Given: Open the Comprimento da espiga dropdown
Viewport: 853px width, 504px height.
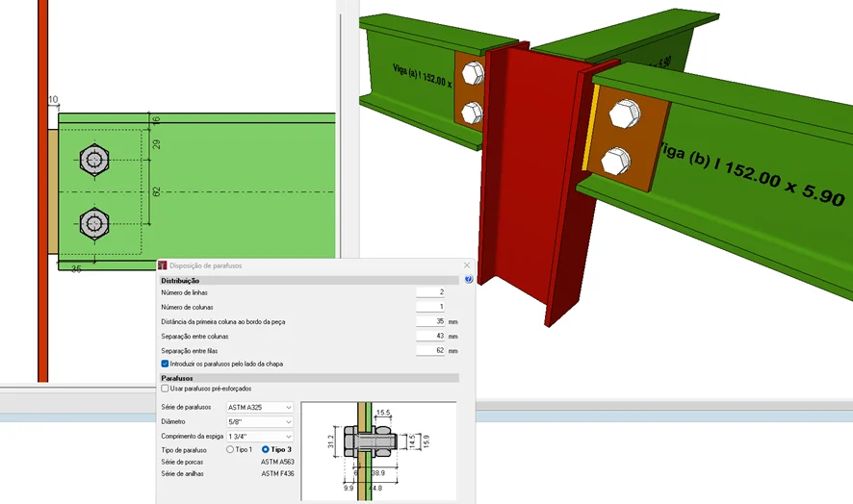Looking at the screenshot, I should pos(260,437).
